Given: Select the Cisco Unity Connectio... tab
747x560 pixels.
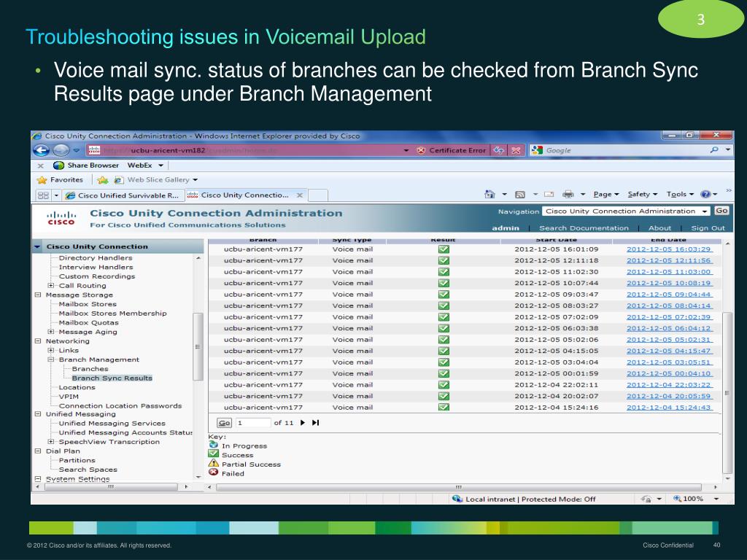Looking at the screenshot, I should pos(245,195).
